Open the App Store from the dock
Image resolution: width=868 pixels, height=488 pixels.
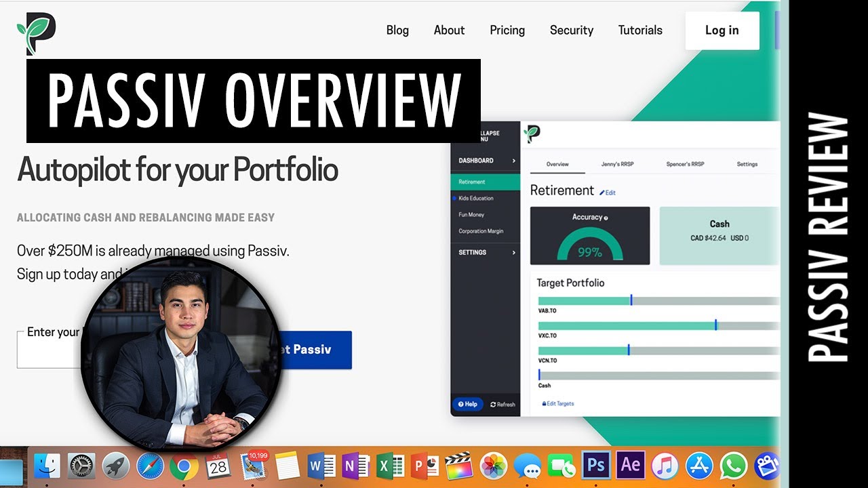699,466
